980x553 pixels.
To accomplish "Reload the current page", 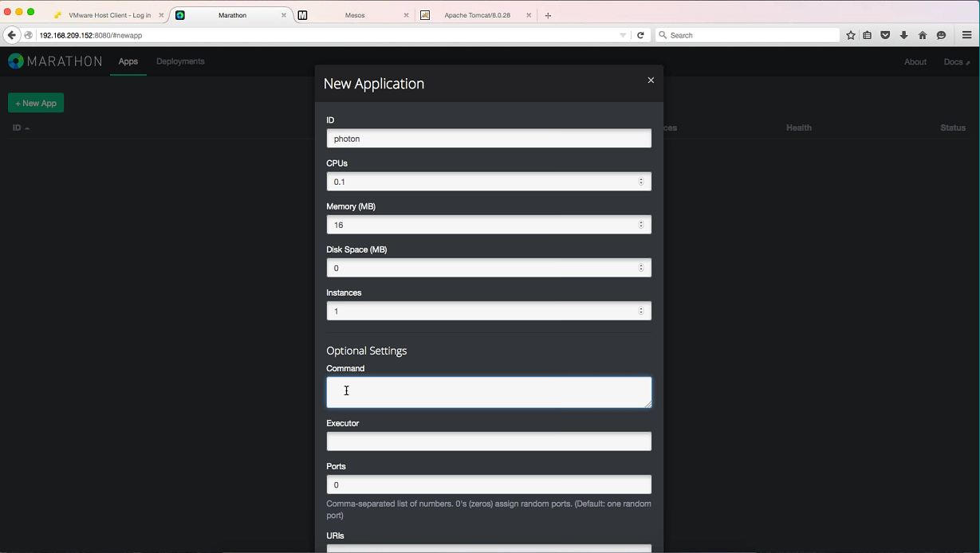I will tap(640, 35).
